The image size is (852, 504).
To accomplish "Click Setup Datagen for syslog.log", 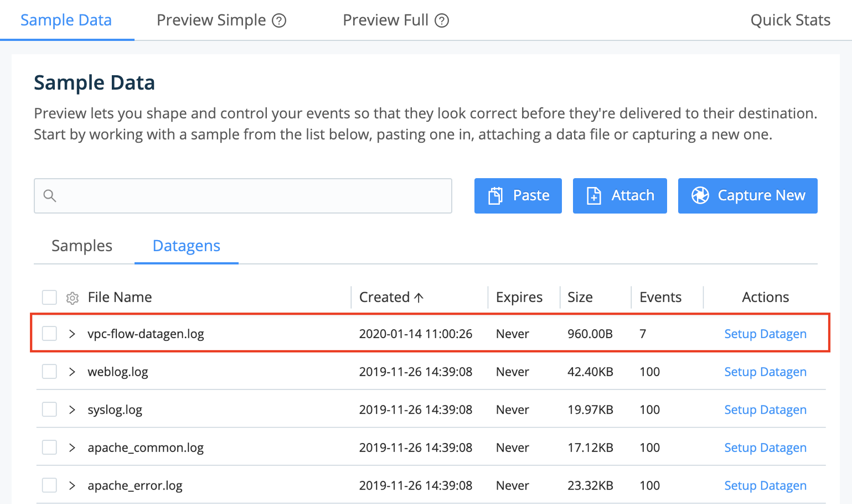I will [x=765, y=409].
